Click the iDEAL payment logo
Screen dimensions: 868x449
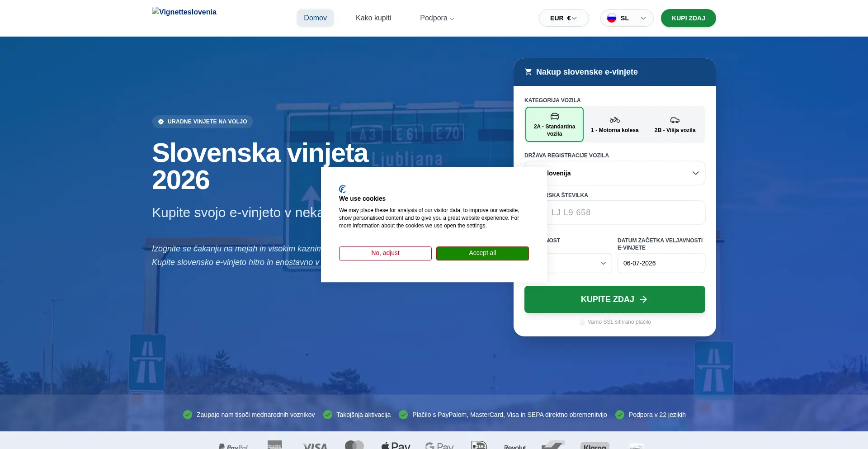pos(479,445)
